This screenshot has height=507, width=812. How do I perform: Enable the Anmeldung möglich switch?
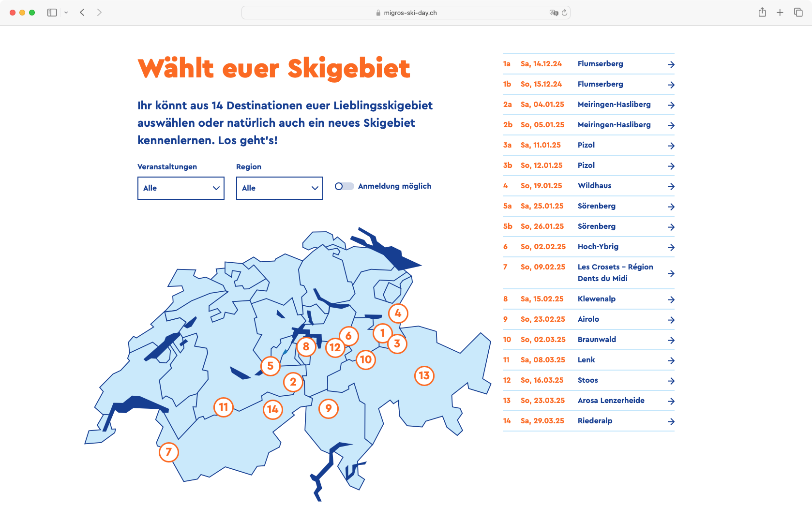tap(345, 186)
